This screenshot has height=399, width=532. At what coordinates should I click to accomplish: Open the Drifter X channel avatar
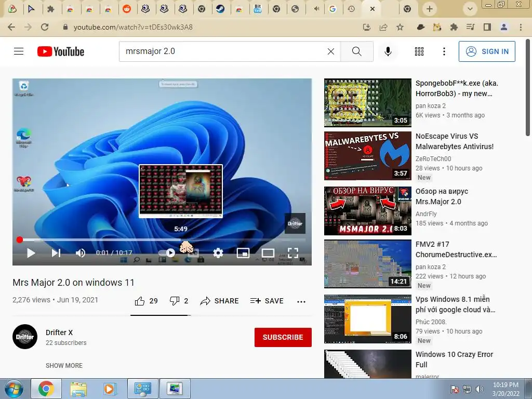pos(25,337)
